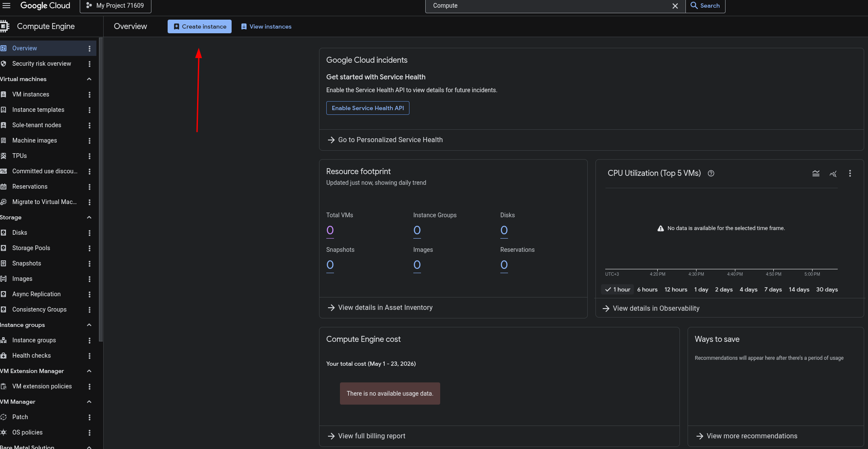Select the 1 day time range
Screen dimensions: 868x449
(701, 289)
